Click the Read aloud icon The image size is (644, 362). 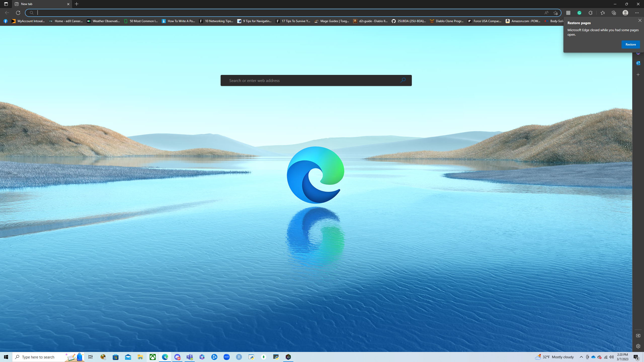pyautogui.click(x=546, y=13)
